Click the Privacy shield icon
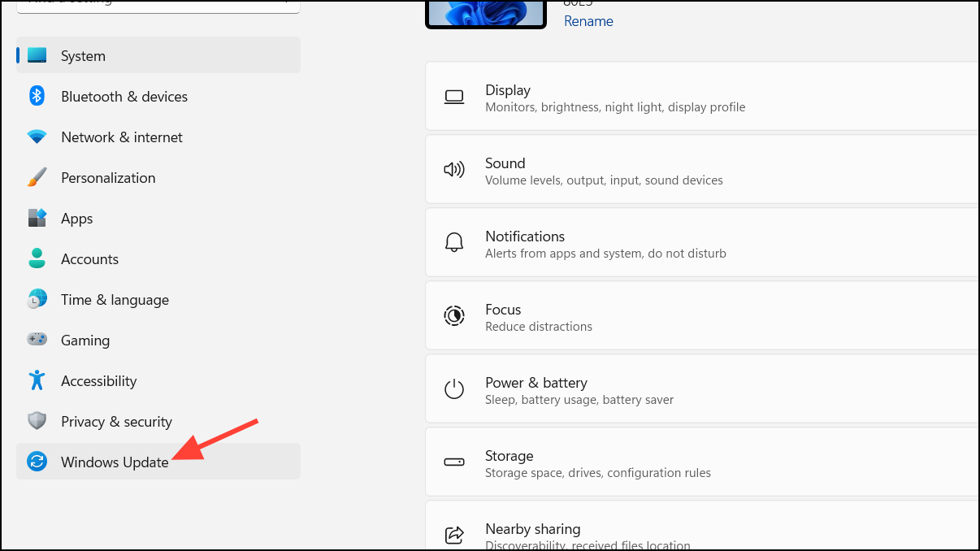 pos(37,421)
